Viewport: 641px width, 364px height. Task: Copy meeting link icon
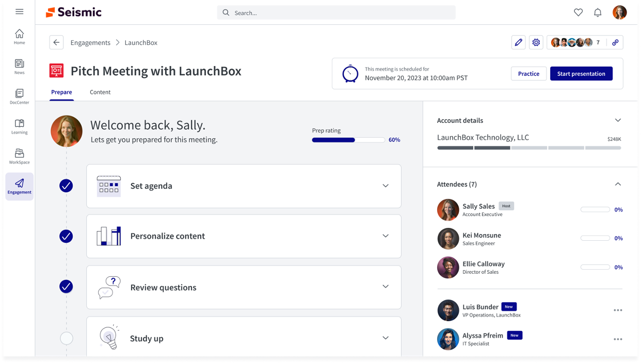[615, 42]
